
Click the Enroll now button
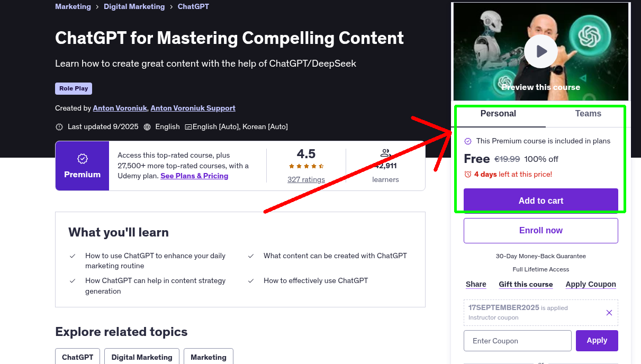coord(541,231)
